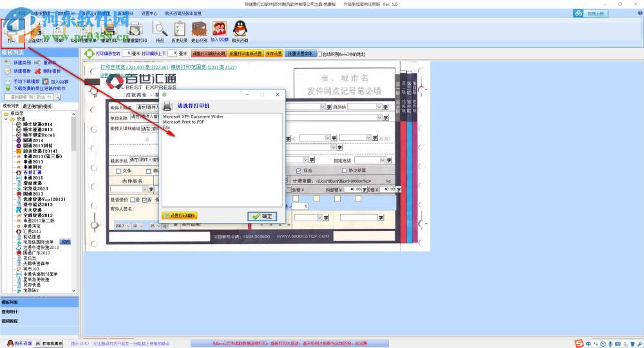This screenshot has height=348, width=644.
Task: Open the 设置中心 menu
Action: 149,14
